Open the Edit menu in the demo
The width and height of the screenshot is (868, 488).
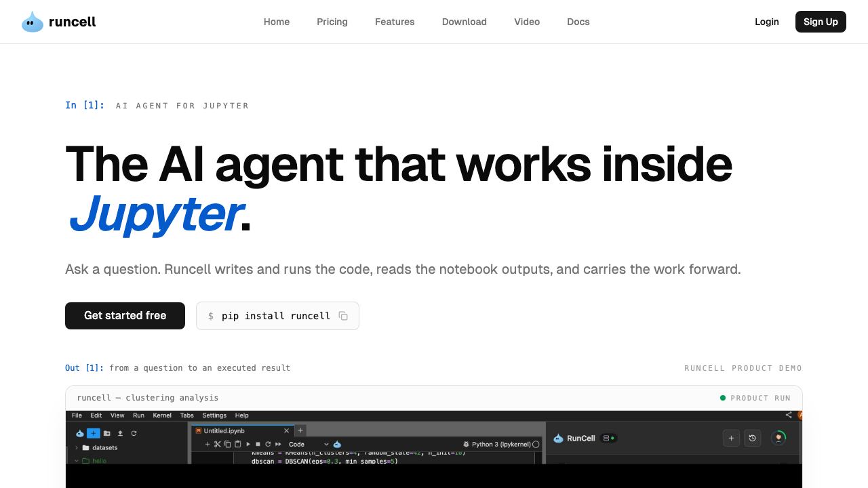pos(96,415)
